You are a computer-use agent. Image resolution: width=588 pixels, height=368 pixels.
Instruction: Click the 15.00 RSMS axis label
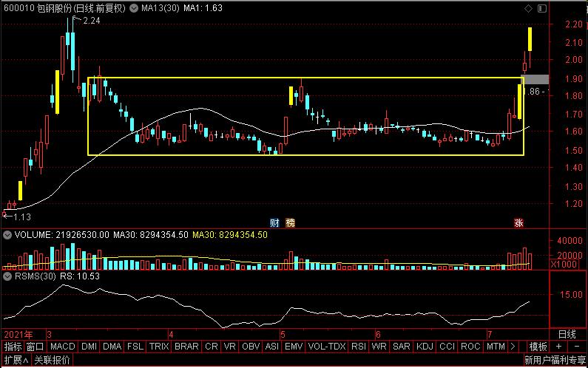[x=572, y=295]
